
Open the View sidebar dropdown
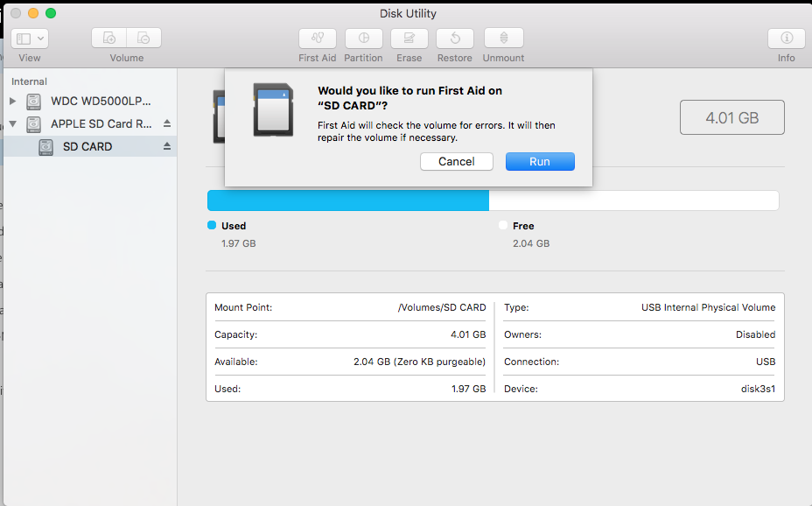30,39
